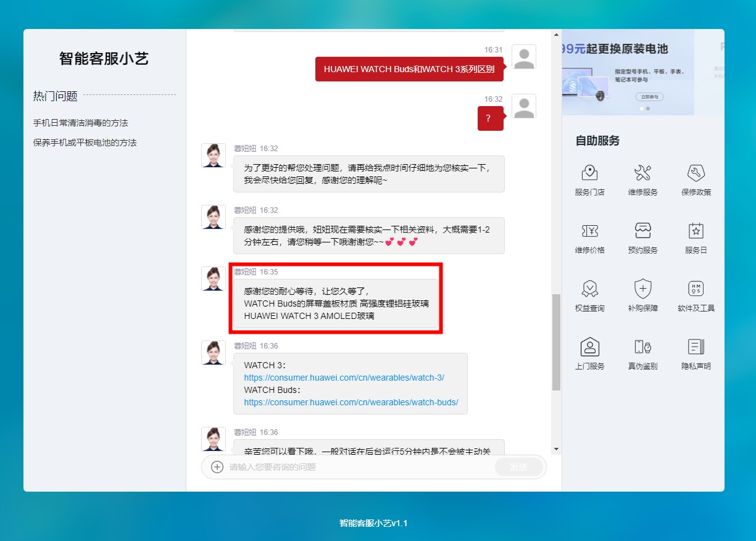Image resolution: width=756 pixels, height=541 pixels.
Task: Click user avatar beside the '?' message
Action: [524, 106]
